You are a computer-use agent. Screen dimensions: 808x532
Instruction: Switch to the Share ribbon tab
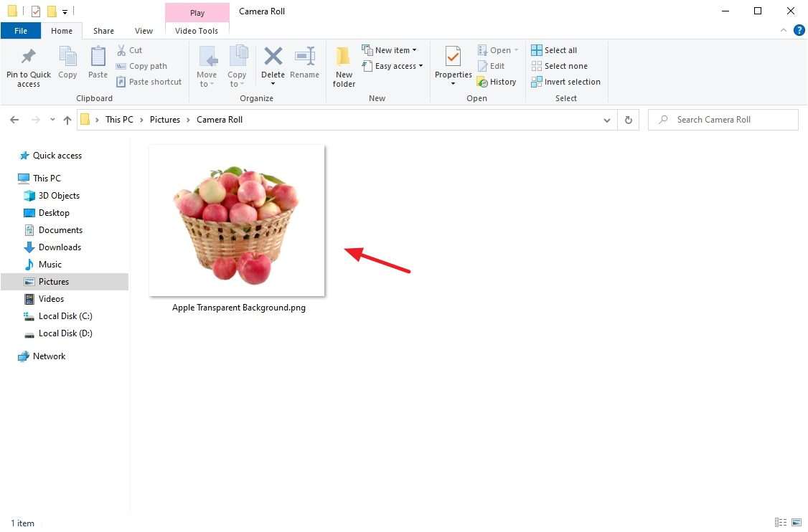[103, 31]
